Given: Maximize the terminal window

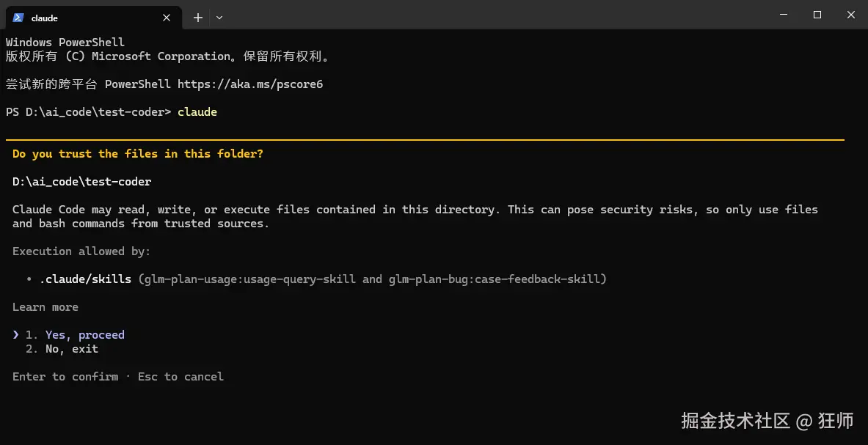Looking at the screenshot, I should [817, 15].
